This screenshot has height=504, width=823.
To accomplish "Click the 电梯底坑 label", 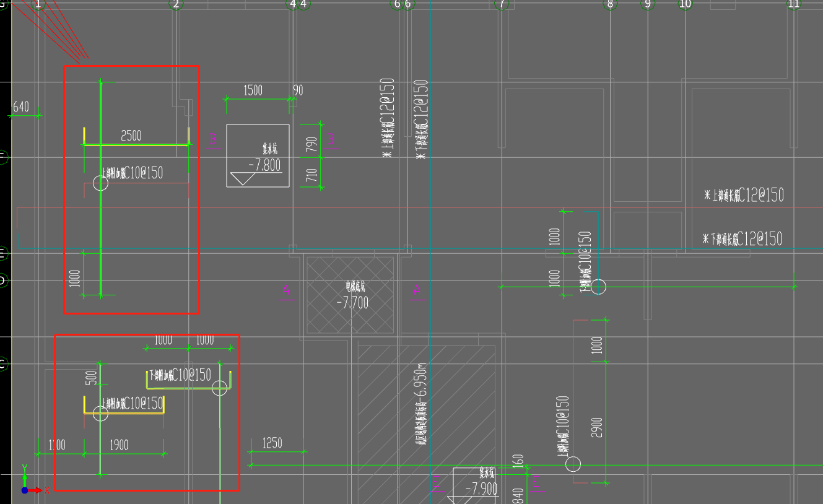I will click(x=355, y=287).
